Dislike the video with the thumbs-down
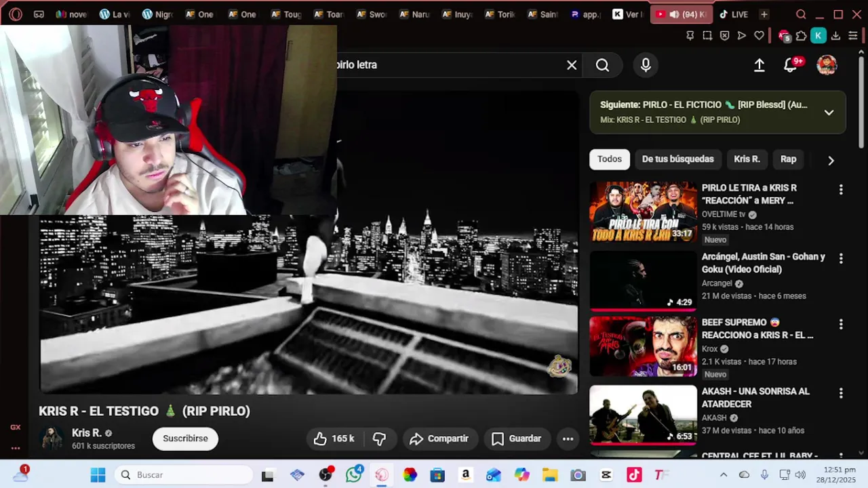The height and width of the screenshot is (488, 868). pyautogui.click(x=380, y=439)
